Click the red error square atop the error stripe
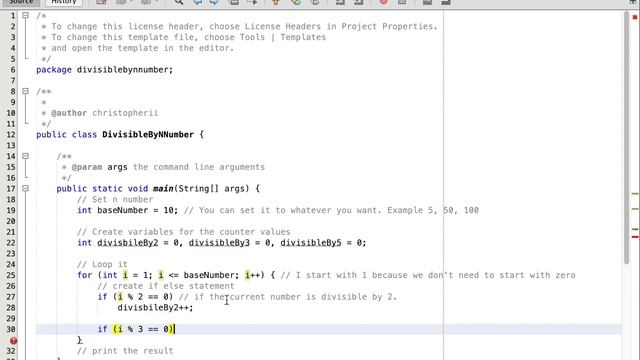This screenshot has height=360, width=640. click(x=635, y=17)
